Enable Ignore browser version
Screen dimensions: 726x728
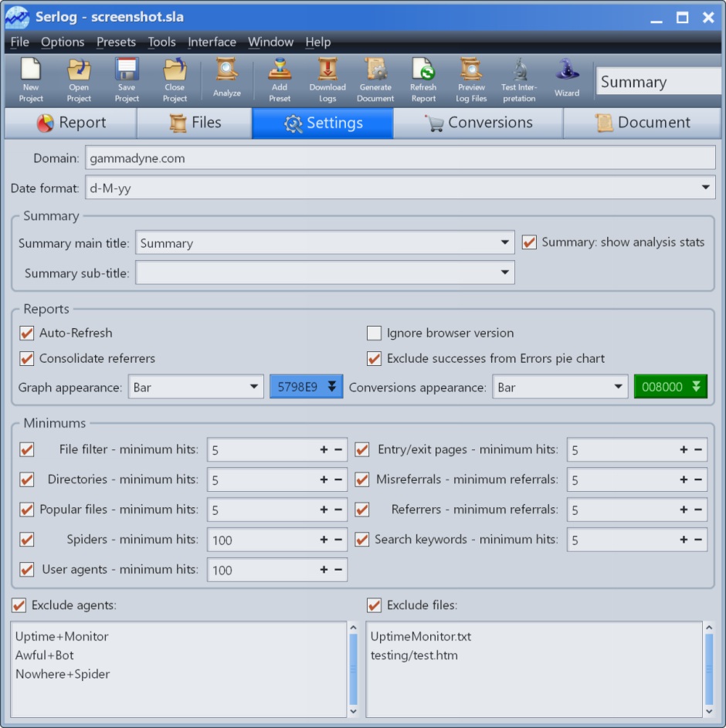(x=374, y=334)
